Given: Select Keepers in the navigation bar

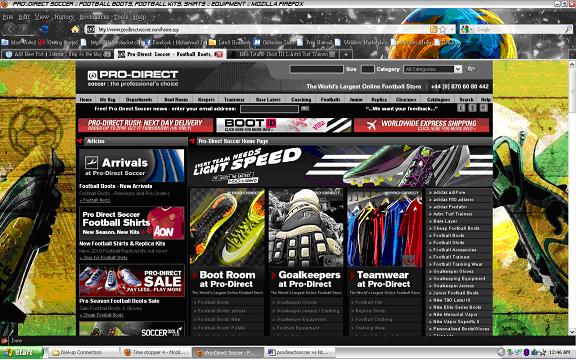Looking at the screenshot, I should 206,100.
